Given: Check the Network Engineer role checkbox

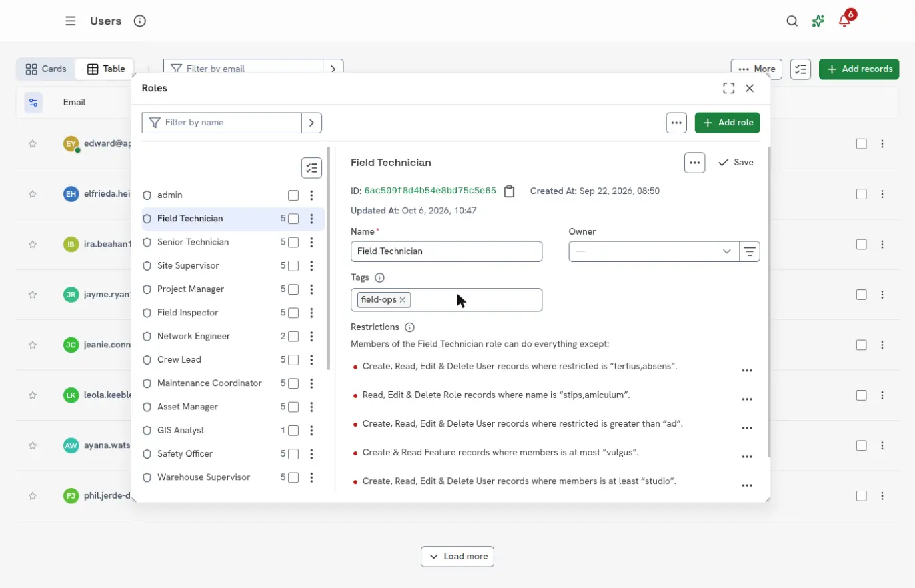Looking at the screenshot, I should point(293,337).
